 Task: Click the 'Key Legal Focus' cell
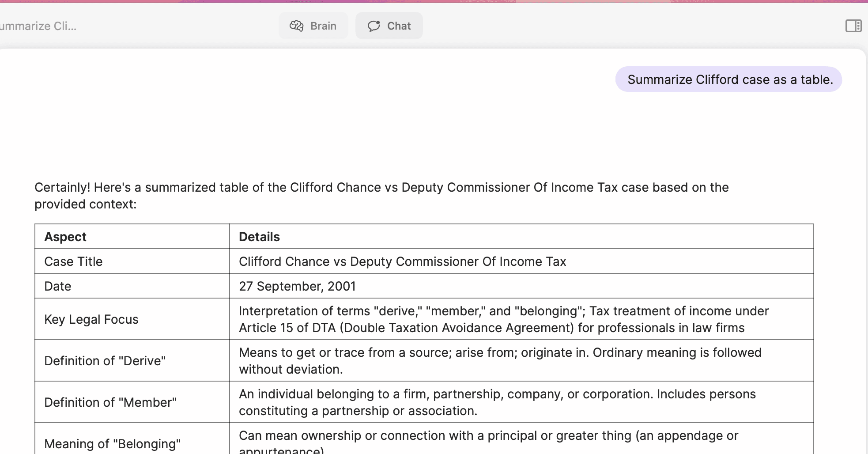point(91,319)
